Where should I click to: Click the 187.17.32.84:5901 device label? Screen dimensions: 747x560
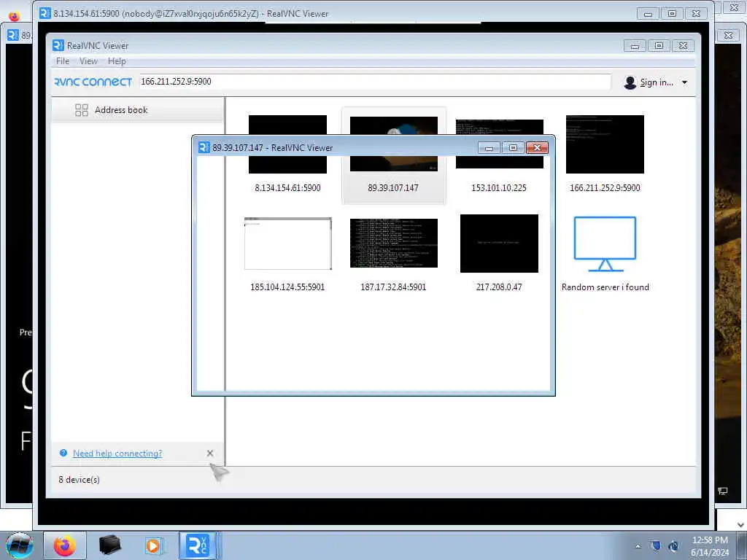coord(393,287)
